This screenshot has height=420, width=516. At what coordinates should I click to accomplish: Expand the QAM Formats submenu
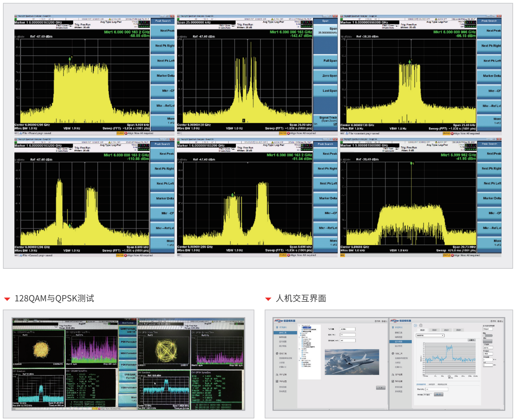pos(128,330)
